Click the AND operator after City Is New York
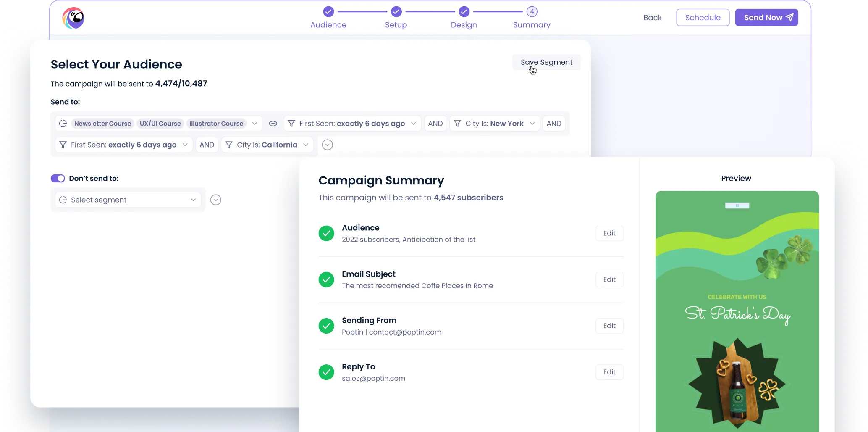868x432 pixels. (554, 124)
